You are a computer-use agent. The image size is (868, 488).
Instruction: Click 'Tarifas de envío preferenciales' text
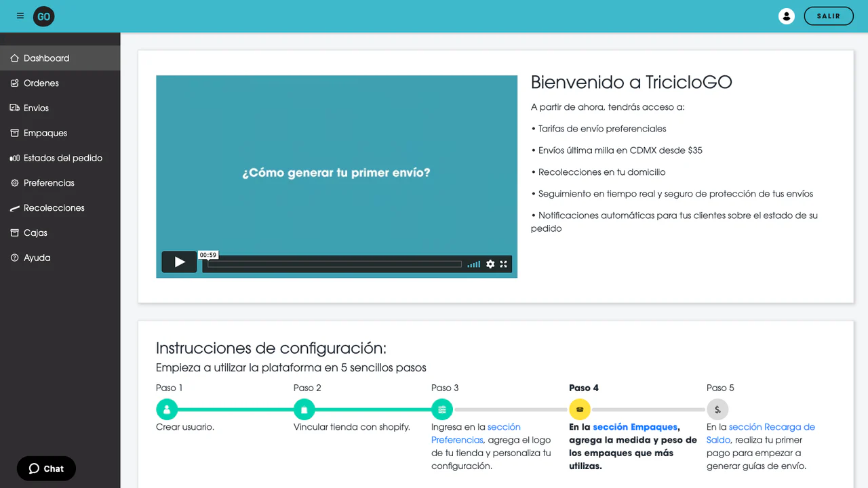click(x=602, y=129)
